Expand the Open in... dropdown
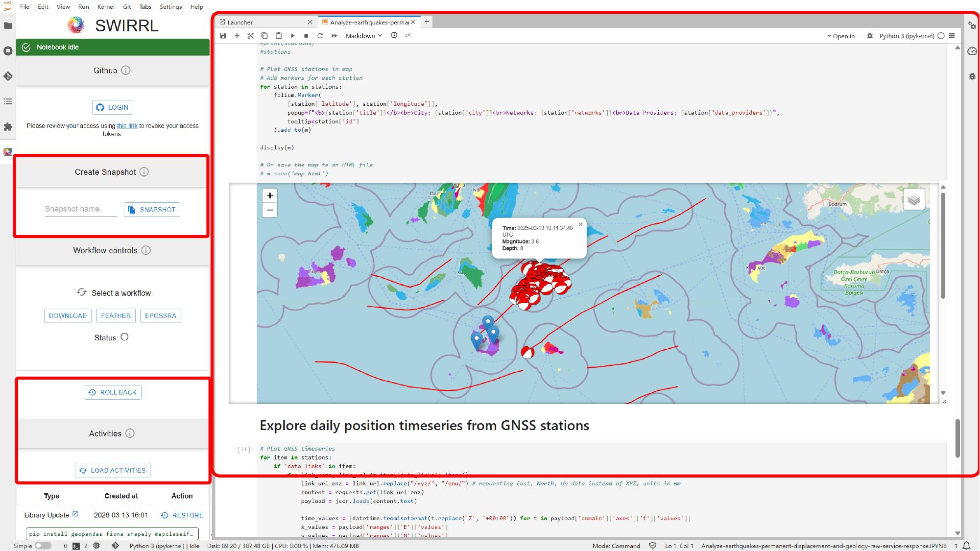 click(x=843, y=36)
